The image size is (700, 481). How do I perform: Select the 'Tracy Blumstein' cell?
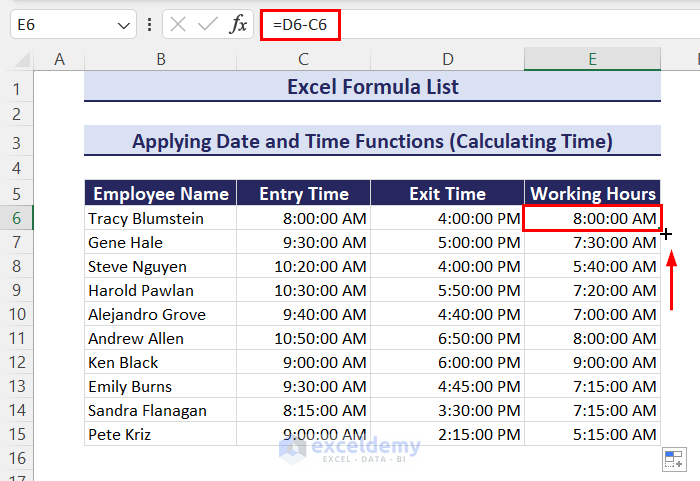161,218
